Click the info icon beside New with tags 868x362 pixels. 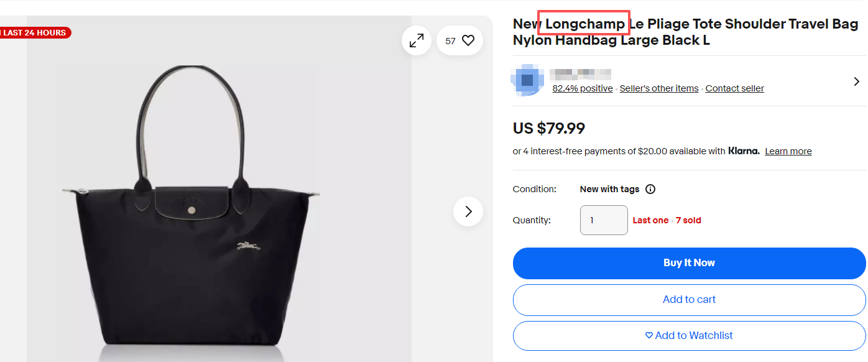(x=650, y=189)
